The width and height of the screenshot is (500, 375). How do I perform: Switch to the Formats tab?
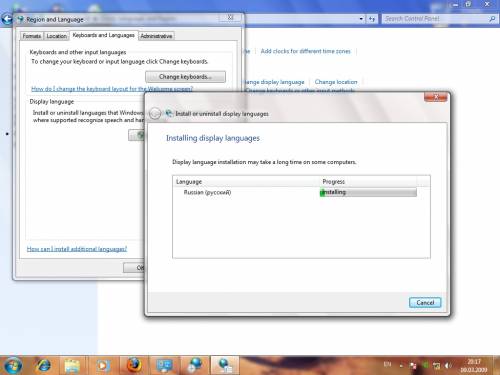tap(32, 36)
